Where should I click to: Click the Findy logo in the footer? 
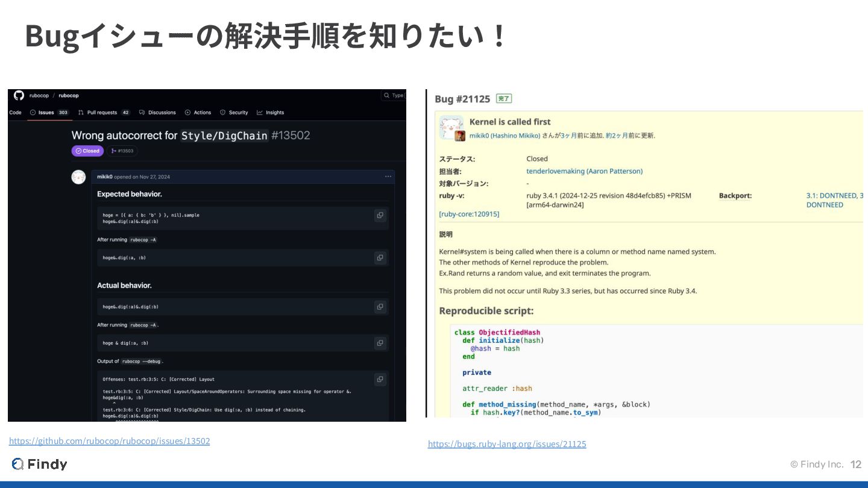[39, 464]
